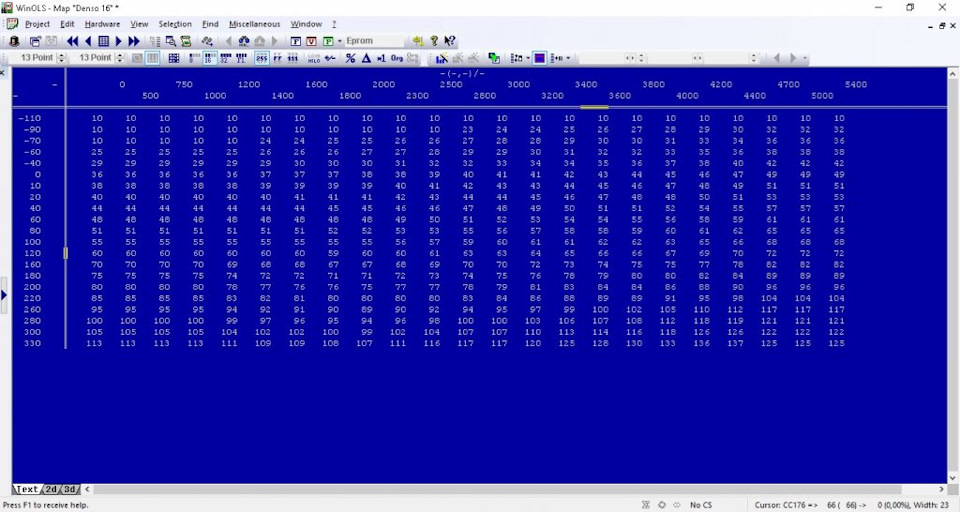Open the View menu

139,24
